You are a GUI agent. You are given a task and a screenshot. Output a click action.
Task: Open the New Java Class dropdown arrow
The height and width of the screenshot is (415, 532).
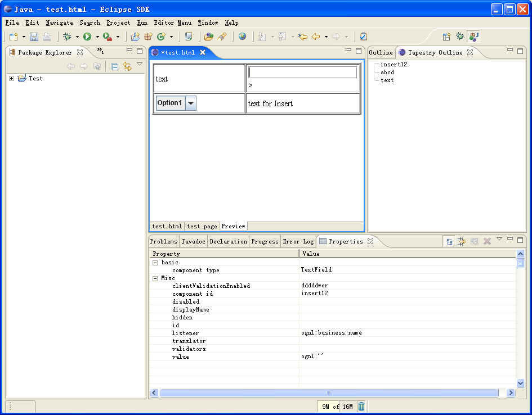click(x=171, y=37)
